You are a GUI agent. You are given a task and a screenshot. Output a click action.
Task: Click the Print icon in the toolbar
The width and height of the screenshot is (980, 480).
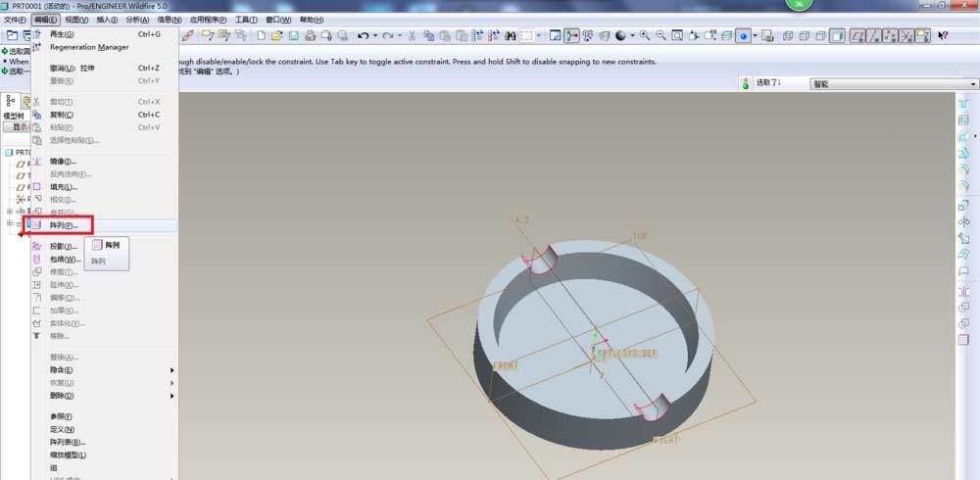tap(310, 36)
